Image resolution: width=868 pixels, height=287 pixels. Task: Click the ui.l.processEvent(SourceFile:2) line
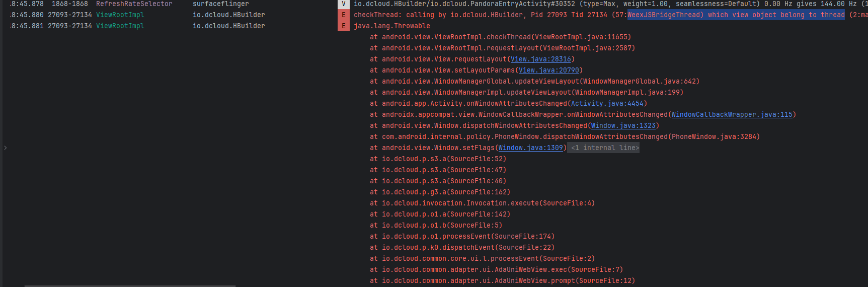pos(483,259)
